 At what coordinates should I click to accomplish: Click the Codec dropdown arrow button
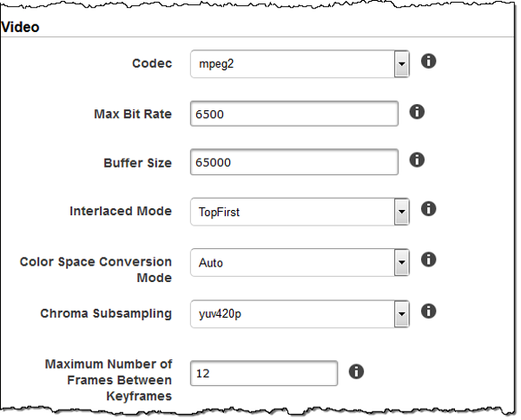[402, 63]
